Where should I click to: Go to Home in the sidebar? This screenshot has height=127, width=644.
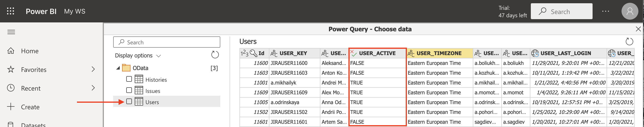pyautogui.click(x=29, y=51)
